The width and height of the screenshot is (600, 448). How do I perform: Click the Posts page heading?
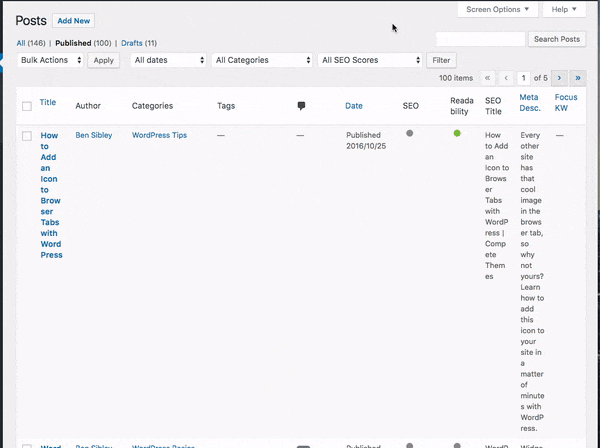pos(31,21)
